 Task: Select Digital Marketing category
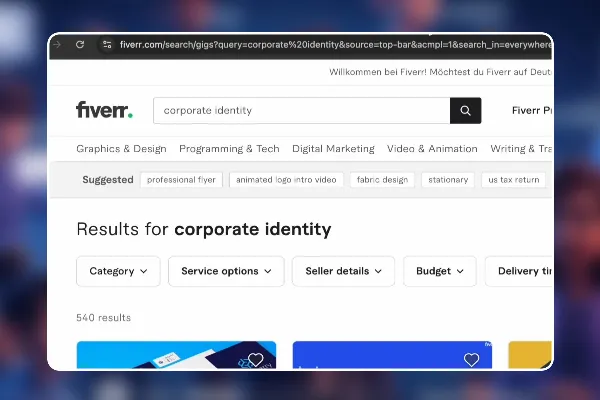pyautogui.click(x=333, y=149)
